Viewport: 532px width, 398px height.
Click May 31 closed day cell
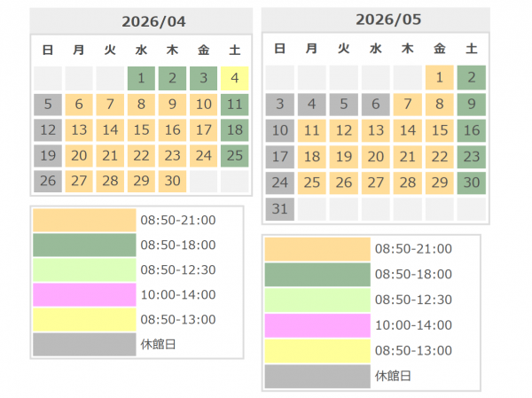pyautogui.click(x=280, y=209)
